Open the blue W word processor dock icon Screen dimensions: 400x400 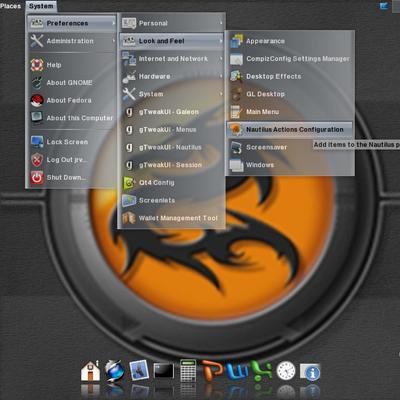point(237,370)
